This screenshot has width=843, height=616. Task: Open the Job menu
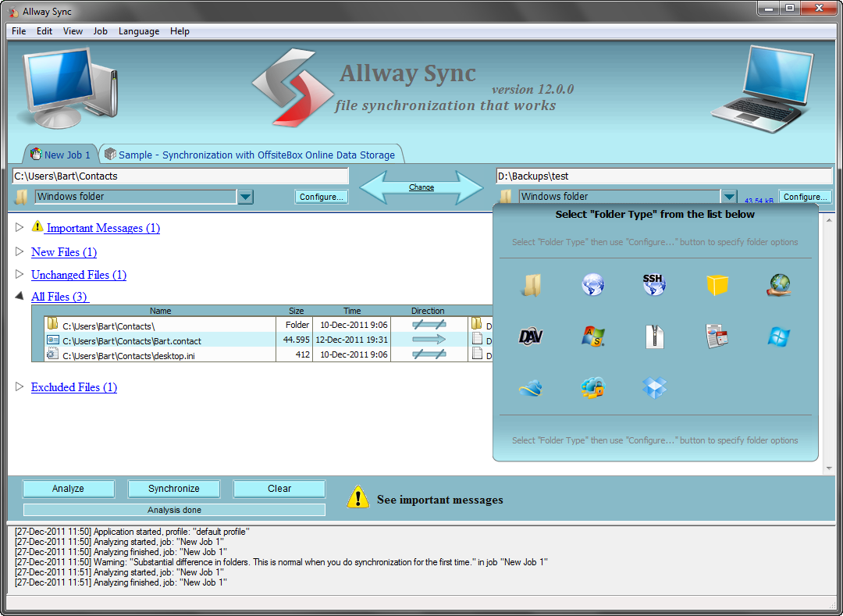101,31
